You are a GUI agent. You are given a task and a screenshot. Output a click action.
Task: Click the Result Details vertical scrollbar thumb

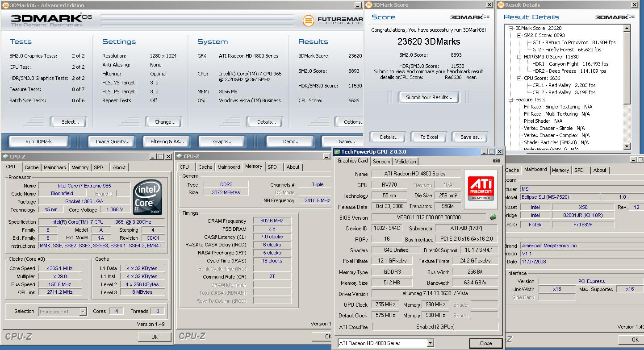coord(627,68)
